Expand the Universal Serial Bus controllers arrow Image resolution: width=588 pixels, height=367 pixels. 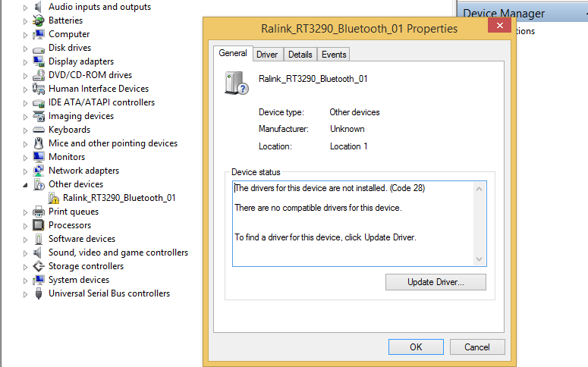pos(25,294)
